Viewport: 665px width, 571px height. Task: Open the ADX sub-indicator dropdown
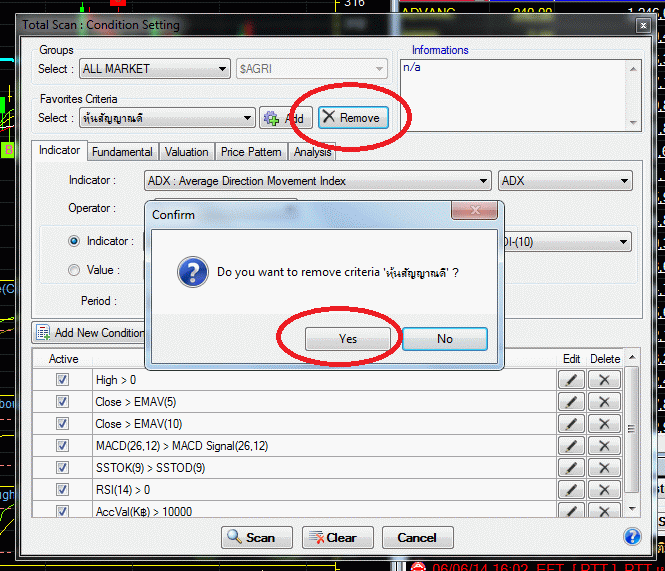pyautogui.click(x=565, y=181)
